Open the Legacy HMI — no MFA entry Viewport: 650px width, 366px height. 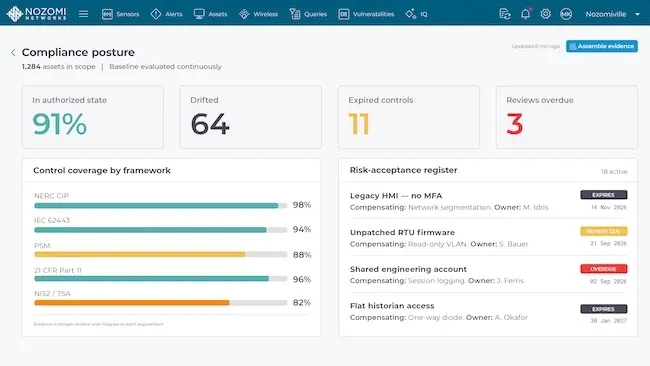(488, 201)
